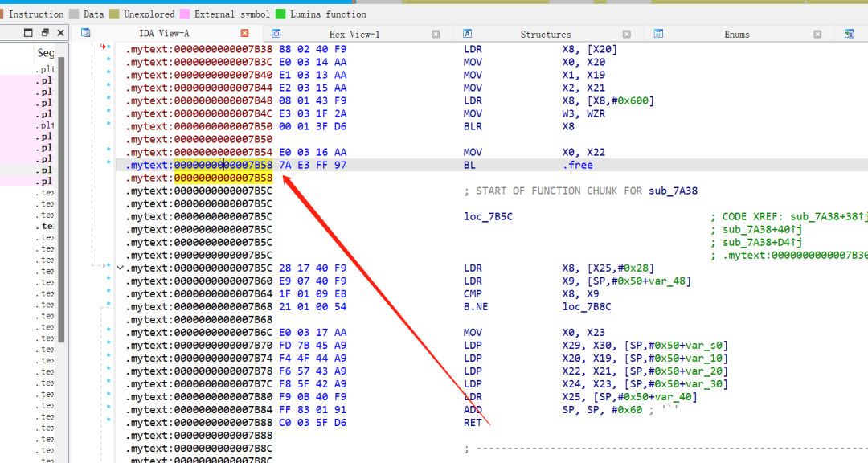Screen dimensions: 868x463
Task: Click the Unexplored legend color swatch
Action: pos(115,14)
